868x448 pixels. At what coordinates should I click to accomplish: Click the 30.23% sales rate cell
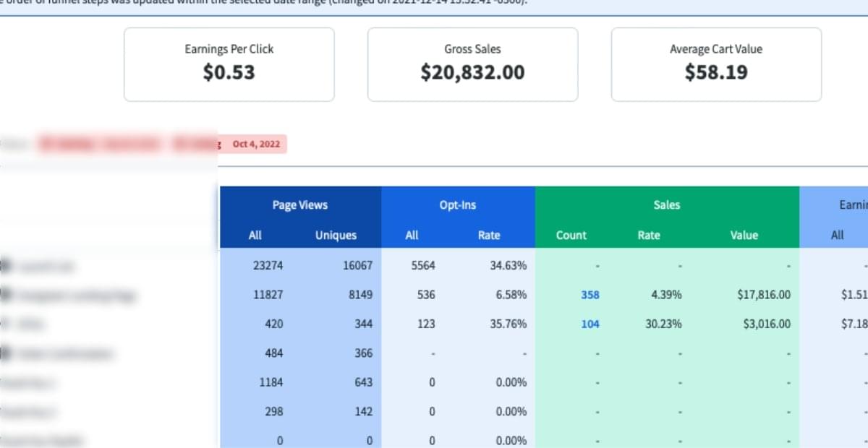point(663,324)
